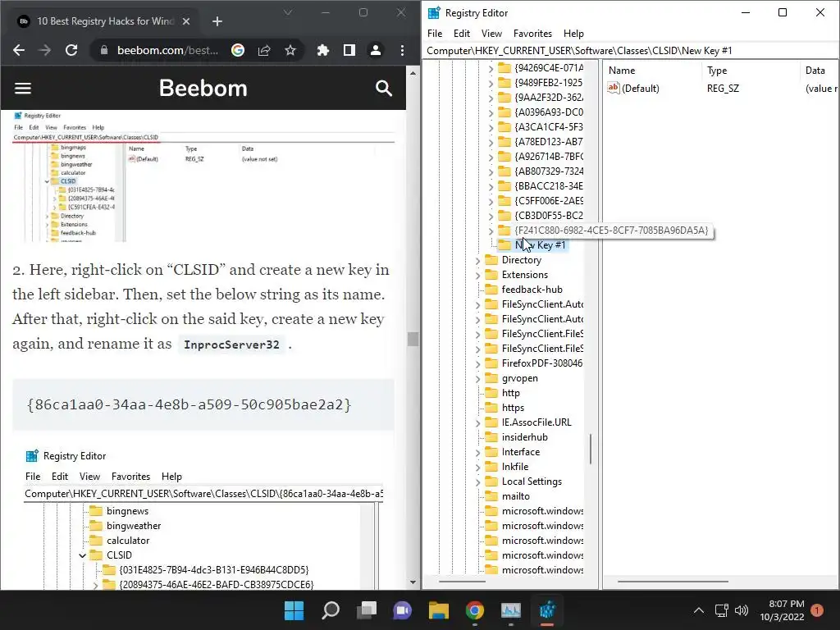Open Registry Editor Help menu
This screenshot has width=840, height=630.
tap(573, 33)
